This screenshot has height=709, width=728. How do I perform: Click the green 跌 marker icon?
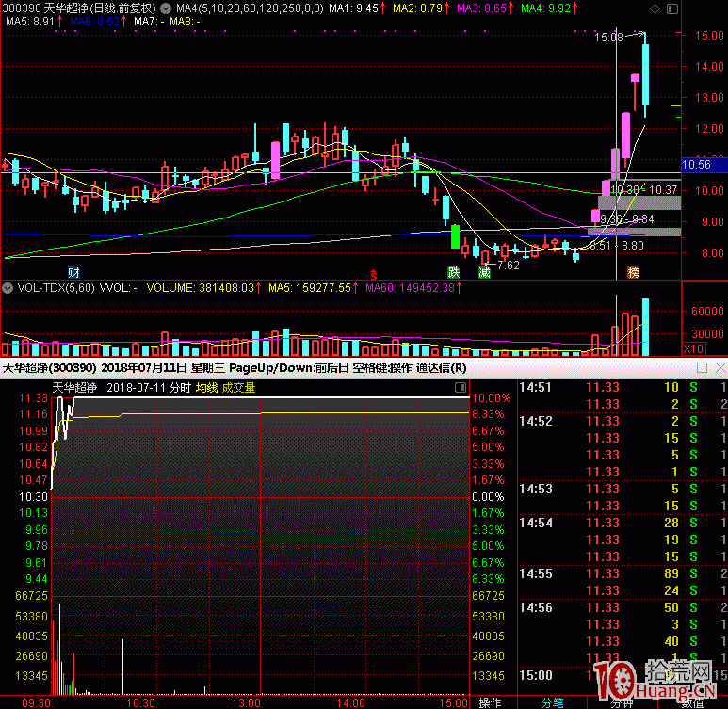point(454,272)
